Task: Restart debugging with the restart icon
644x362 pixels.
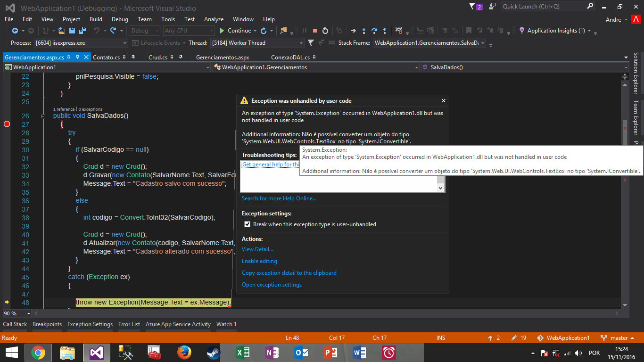Action: [325, 31]
